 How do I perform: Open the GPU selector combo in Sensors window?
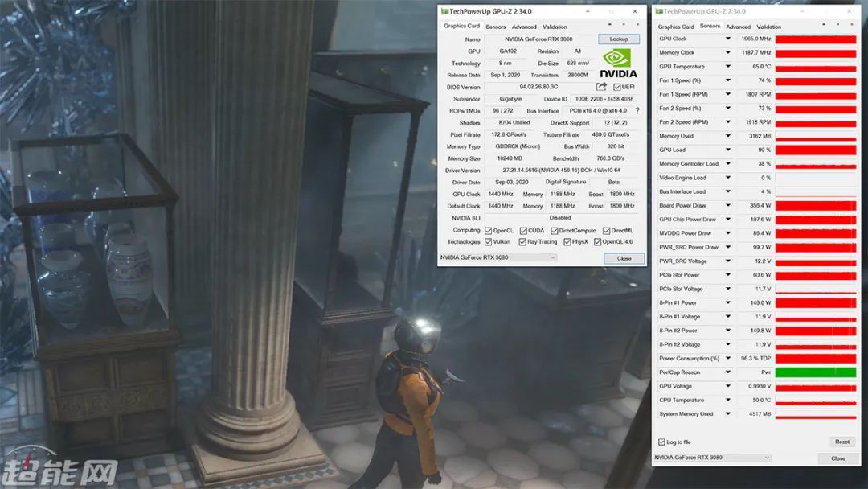712,458
